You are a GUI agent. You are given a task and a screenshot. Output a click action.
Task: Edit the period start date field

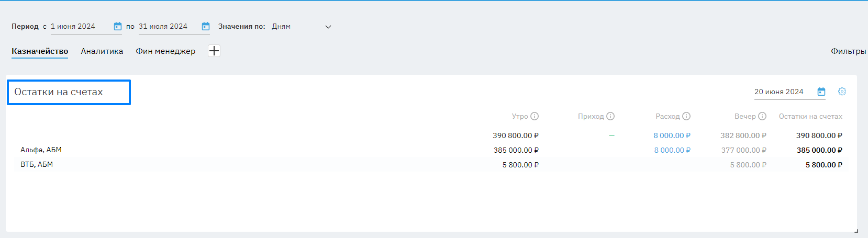point(80,26)
